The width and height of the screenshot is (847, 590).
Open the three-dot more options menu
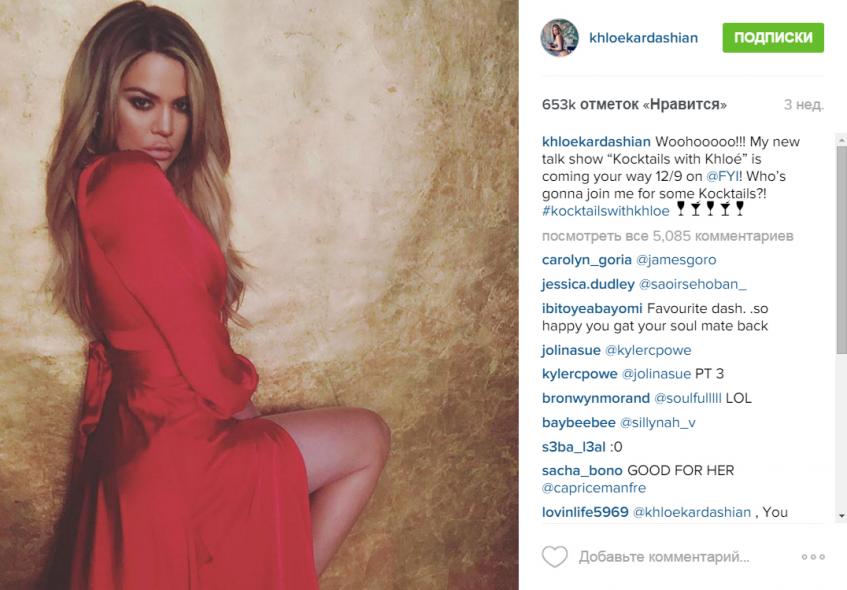[813, 557]
